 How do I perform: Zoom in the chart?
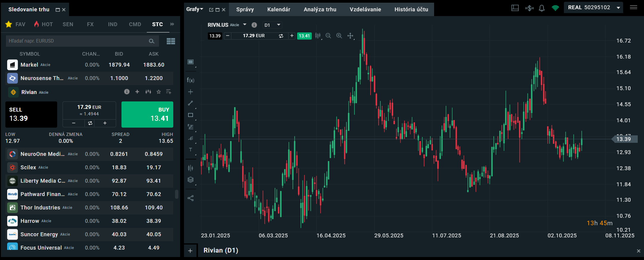[339, 36]
